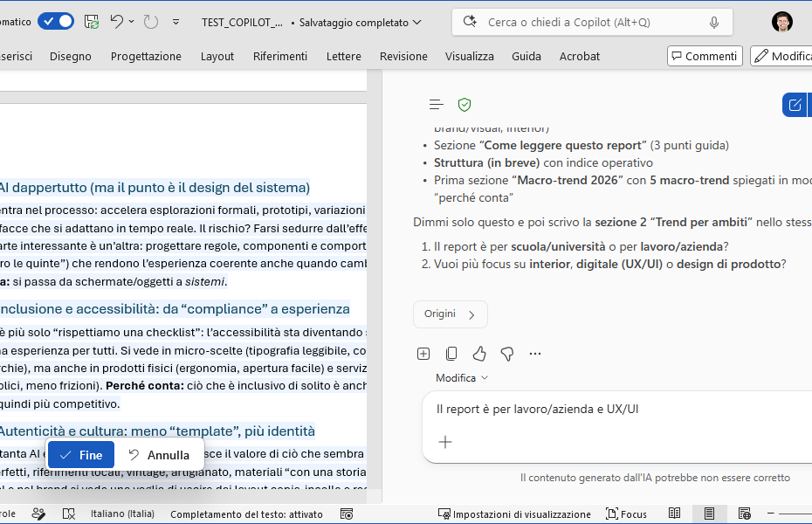812x524 pixels.
Task: Discard changes with the Annulla button
Action: [x=159, y=455]
